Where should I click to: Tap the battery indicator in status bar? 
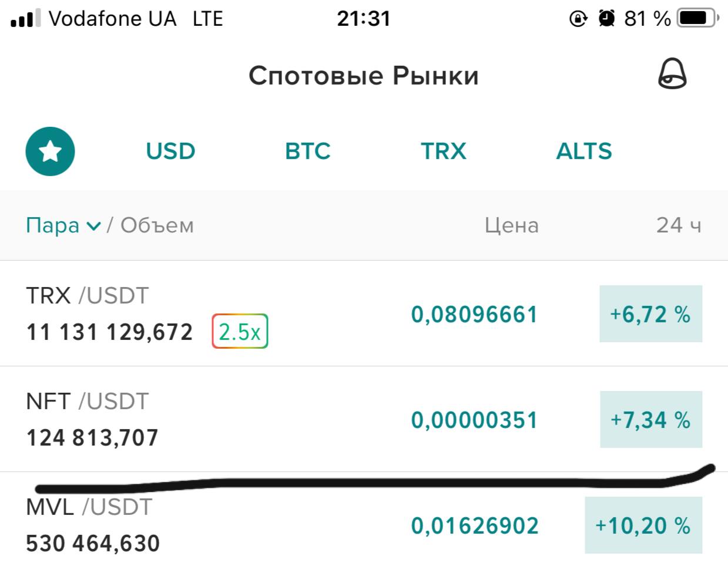(698, 18)
